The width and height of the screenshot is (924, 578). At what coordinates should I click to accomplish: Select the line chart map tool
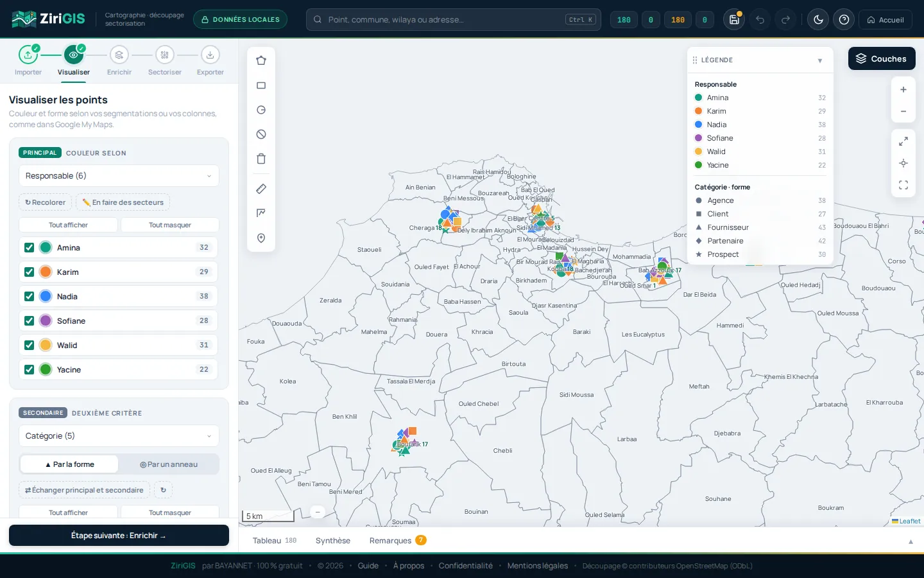point(261,213)
